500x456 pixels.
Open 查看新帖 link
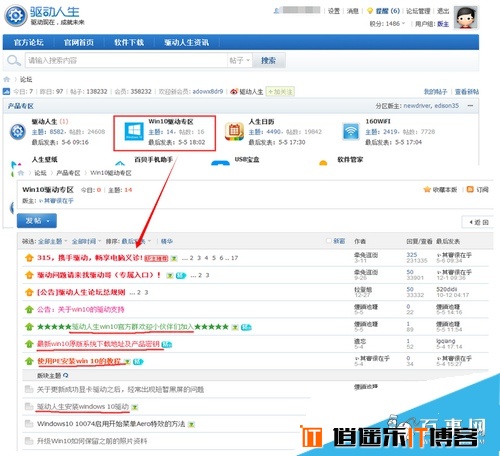click(x=467, y=91)
